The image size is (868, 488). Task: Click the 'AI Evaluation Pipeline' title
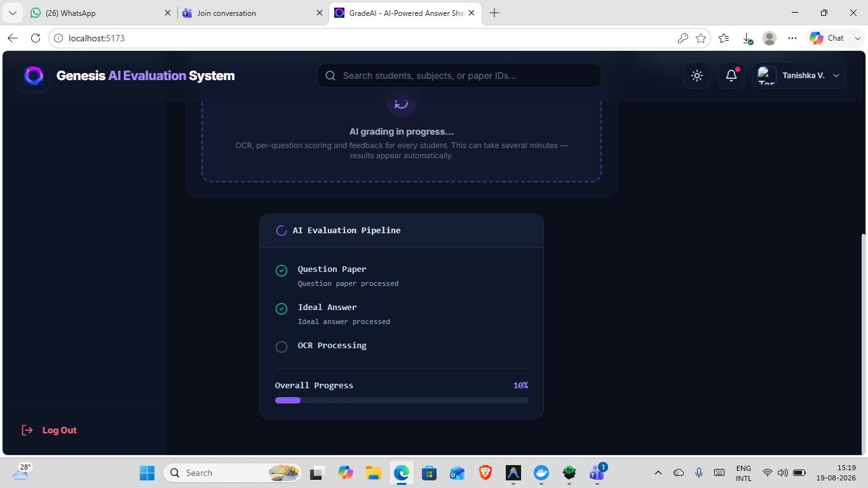pyautogui.click(x=346, y=230)
